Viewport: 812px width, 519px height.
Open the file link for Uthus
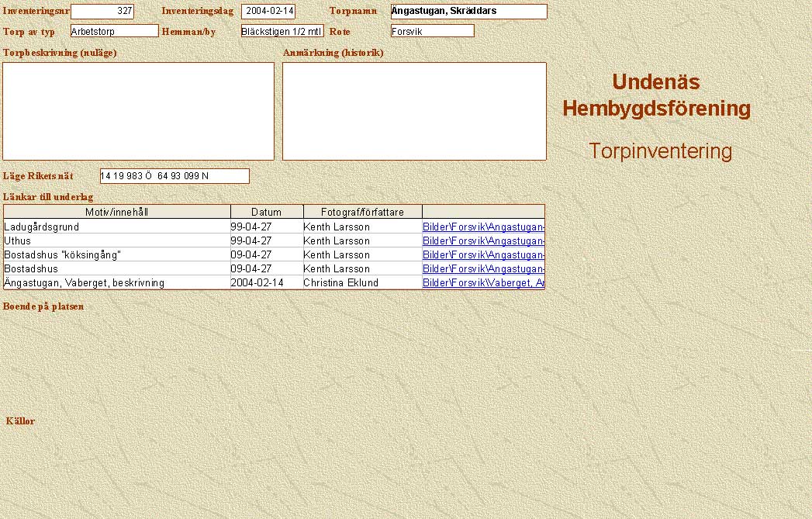click(x=483, y=241)
